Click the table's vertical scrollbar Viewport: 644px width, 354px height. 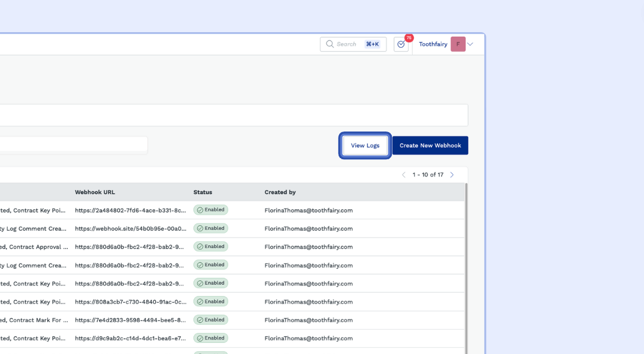point(466,266)
